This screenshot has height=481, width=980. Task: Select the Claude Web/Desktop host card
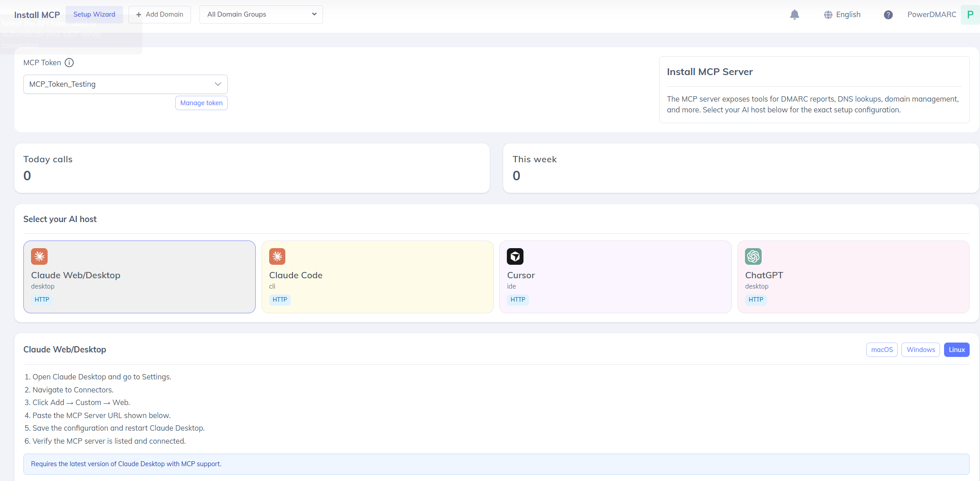click(x=139, y=277)
